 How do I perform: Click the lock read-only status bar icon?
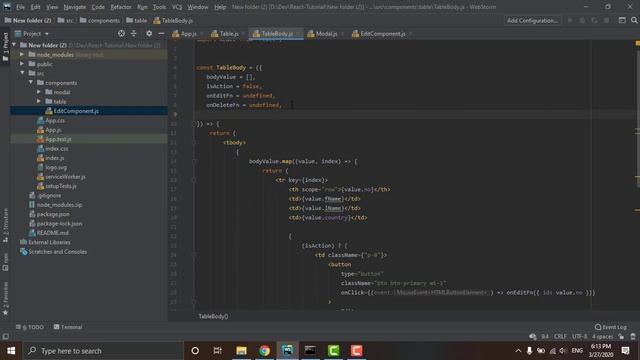(x=621, y=337)
